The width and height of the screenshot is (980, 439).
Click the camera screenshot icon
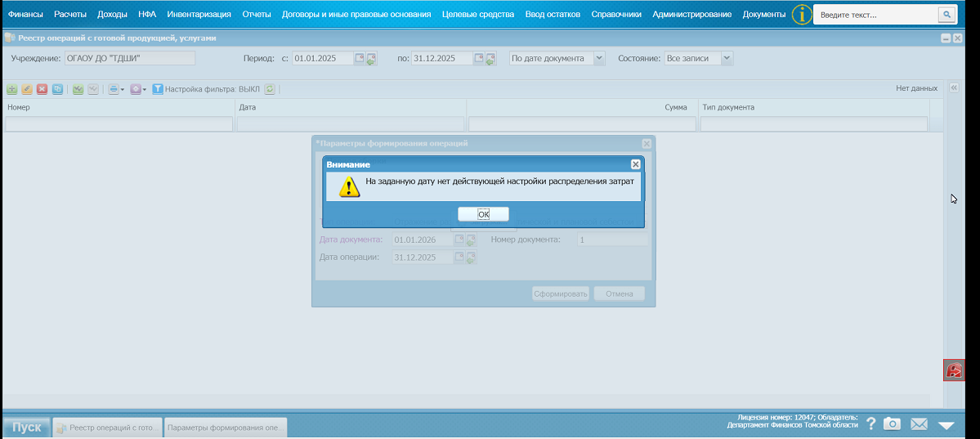(x=892, y=424)
